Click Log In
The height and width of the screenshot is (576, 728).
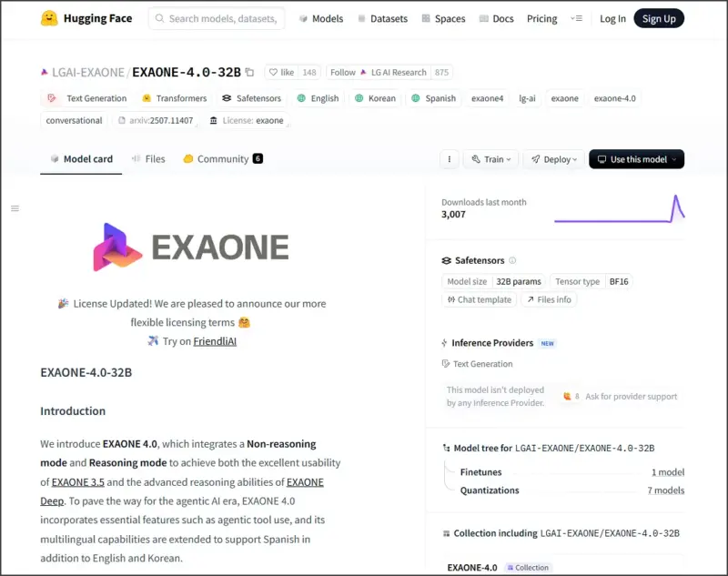(x=612, y=18)
